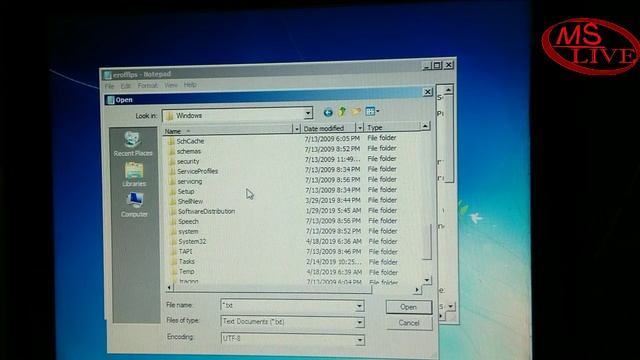
Task: Select the SchCache folder icon
Action: (171, 141)
